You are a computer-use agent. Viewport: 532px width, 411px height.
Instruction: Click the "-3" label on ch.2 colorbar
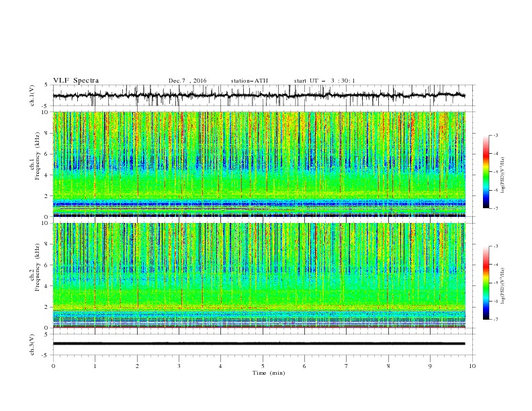coord(495,246)
